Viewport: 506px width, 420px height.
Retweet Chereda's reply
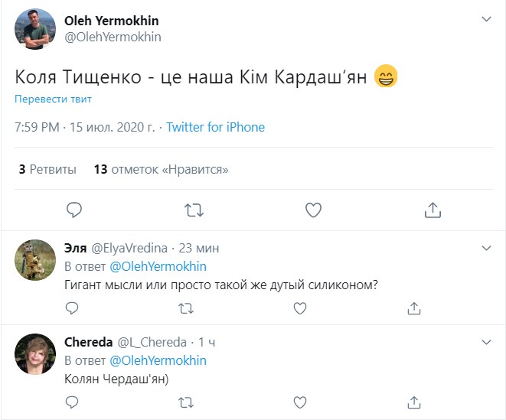point(186,402)
